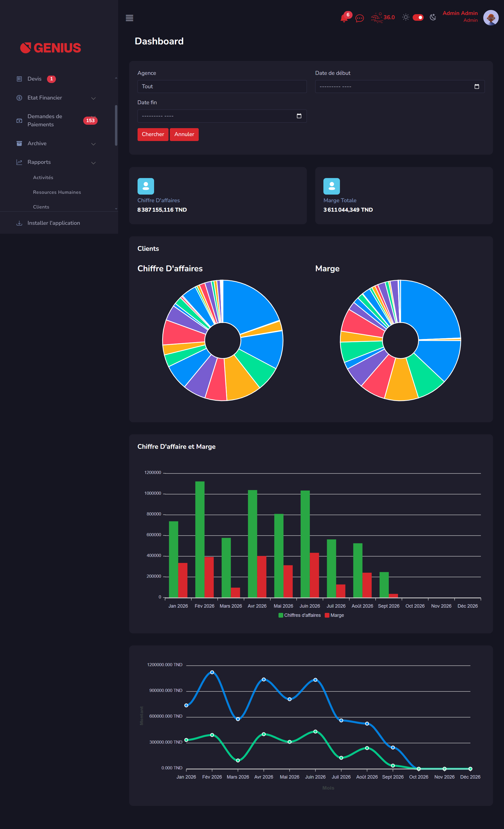Open Clients submenu item
Screen dimensions: 504x829
41,207
